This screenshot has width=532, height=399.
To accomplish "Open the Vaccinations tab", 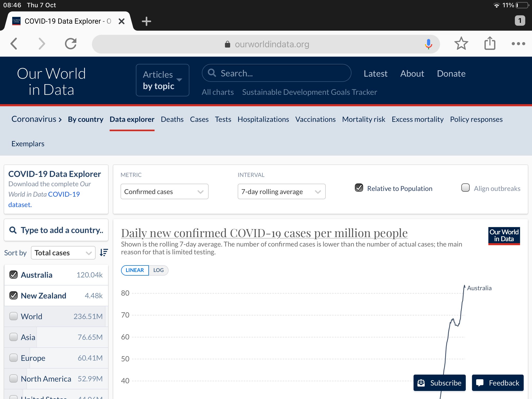I will pos(315,119).
